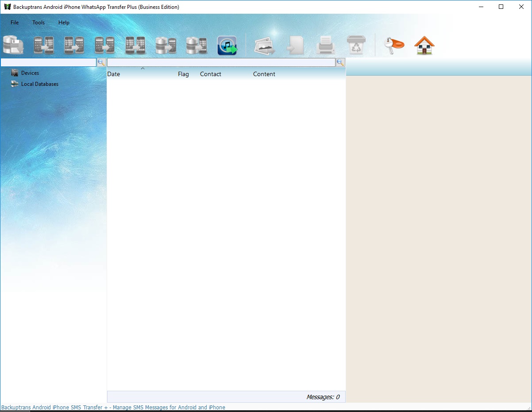Open the Tools menu
Viewport: 532px width, 412px height.
(39, 23)
